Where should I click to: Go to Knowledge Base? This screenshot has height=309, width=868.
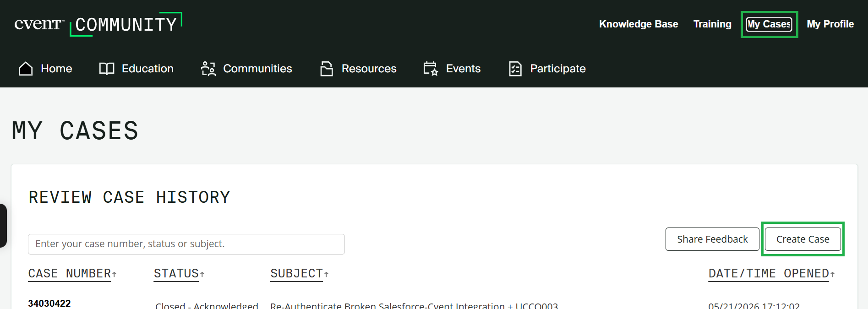[x=639, y=24]
